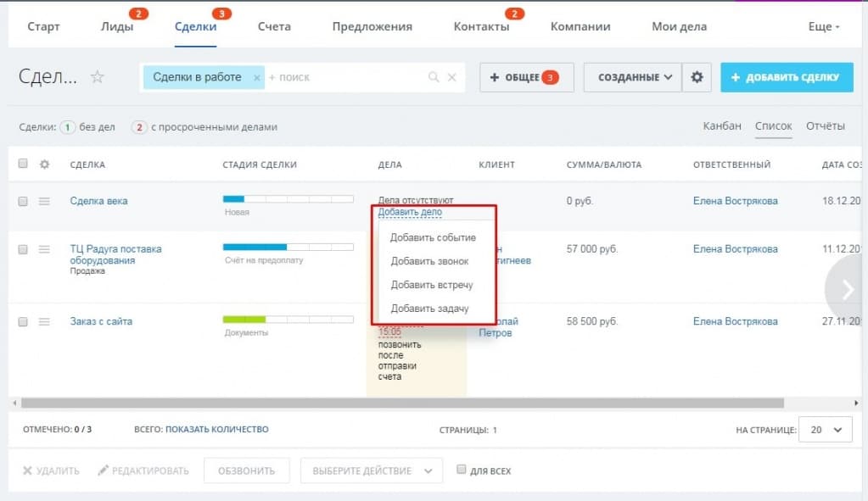
Task: Enable the 'Для всех' checkbox
Action: coord(461,470)
